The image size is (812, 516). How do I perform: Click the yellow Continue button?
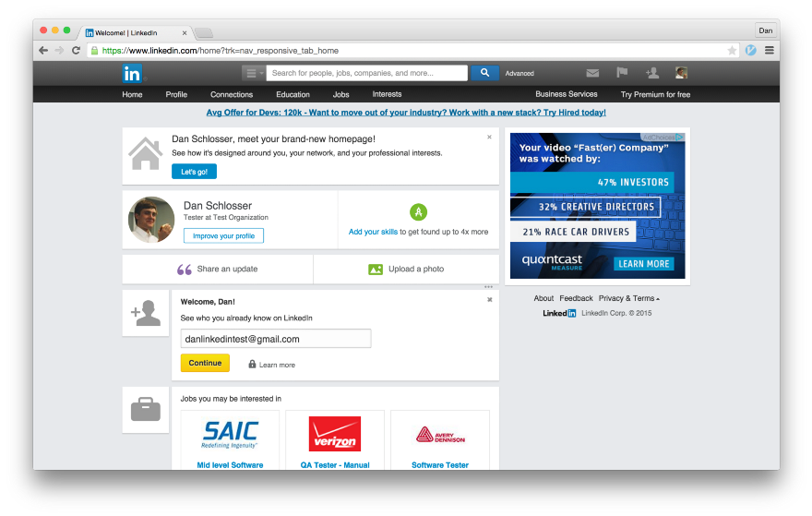tap(205, 363)
